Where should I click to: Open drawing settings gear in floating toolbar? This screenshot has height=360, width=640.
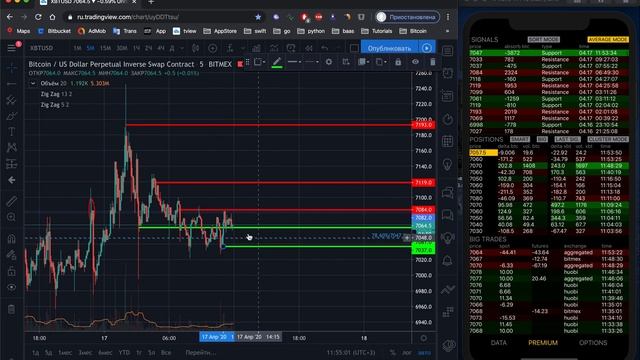(x=329, y=62)
